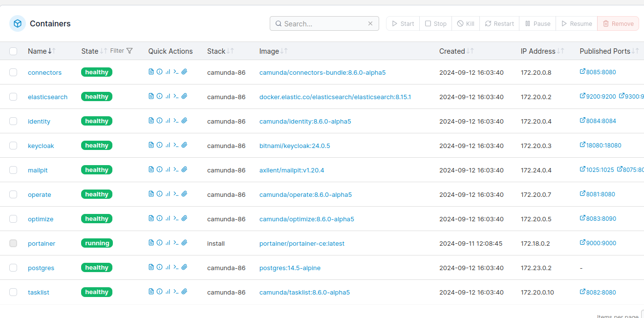Clear the search box with X icon

[370, 23]
